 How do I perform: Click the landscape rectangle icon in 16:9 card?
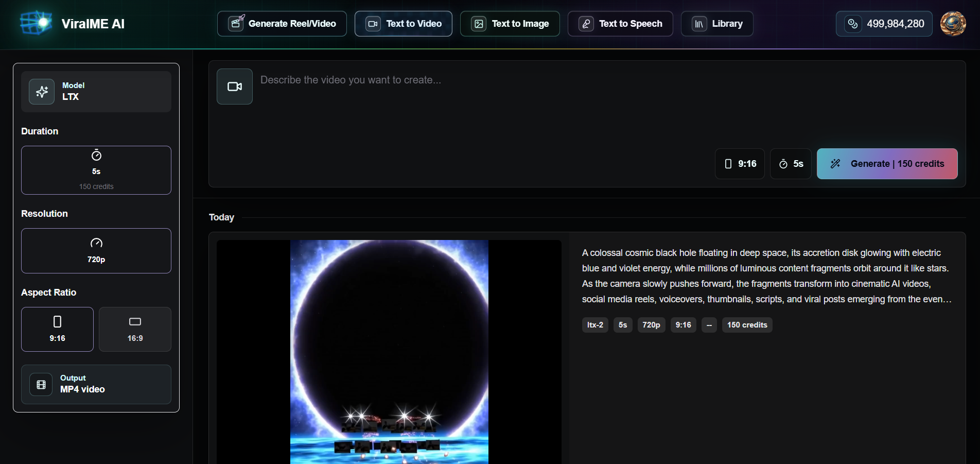tap(135, 321)
